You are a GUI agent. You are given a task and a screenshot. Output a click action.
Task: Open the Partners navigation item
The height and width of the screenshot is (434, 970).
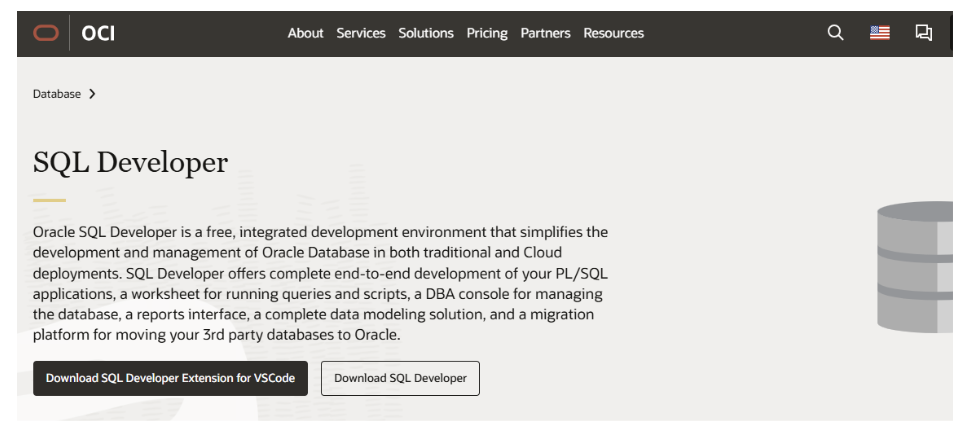click(x=545, y=33)
